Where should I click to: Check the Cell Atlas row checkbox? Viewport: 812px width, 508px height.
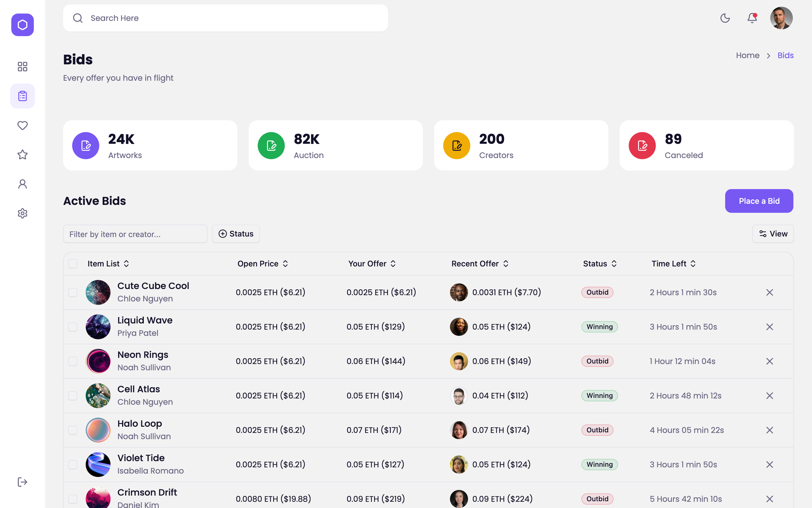pos(73,396)
